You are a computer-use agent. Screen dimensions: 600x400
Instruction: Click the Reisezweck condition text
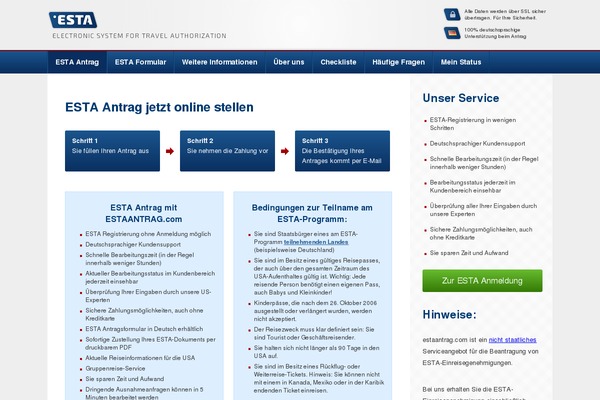coord(314,333)
